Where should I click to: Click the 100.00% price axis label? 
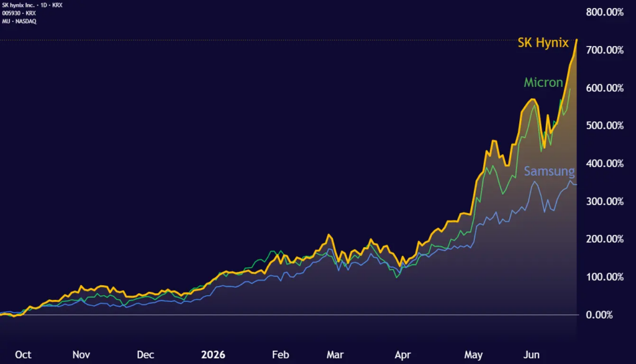click(604, 277)
